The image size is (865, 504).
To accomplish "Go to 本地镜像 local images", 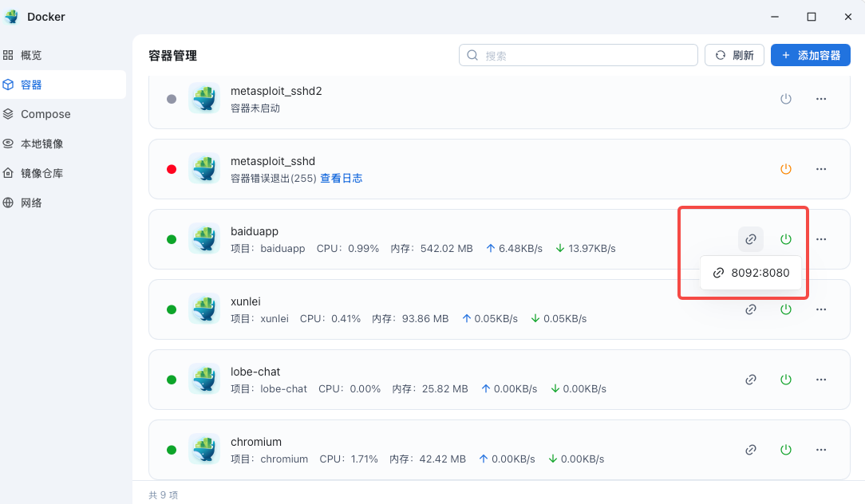I will [33, 144].
